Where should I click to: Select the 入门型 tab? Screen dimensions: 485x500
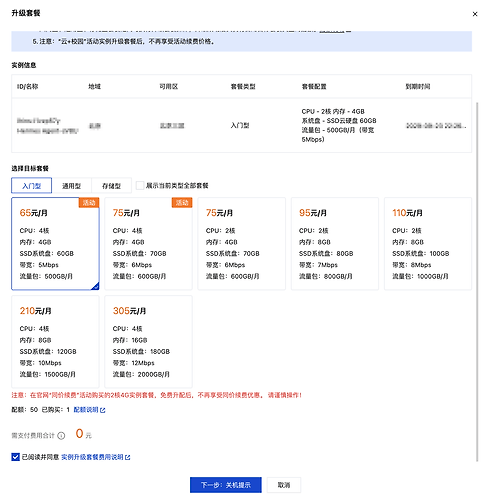coord(32,185)
